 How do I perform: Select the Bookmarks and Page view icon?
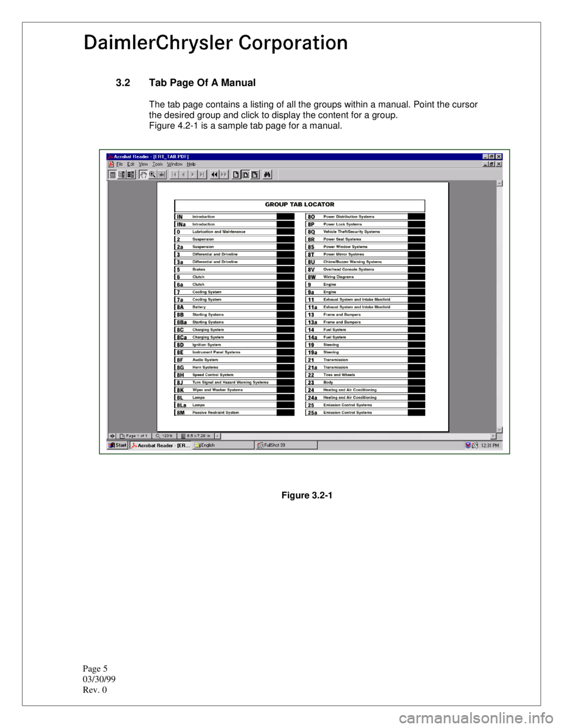[121, 175]
